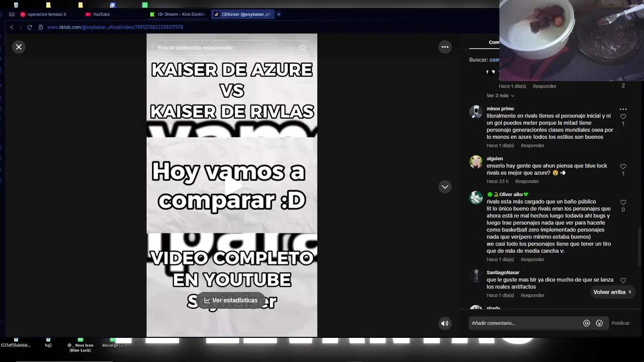Click the 'Hace 23 h' timestamp text
644x362 pixels.
click(x=498, y=182)
